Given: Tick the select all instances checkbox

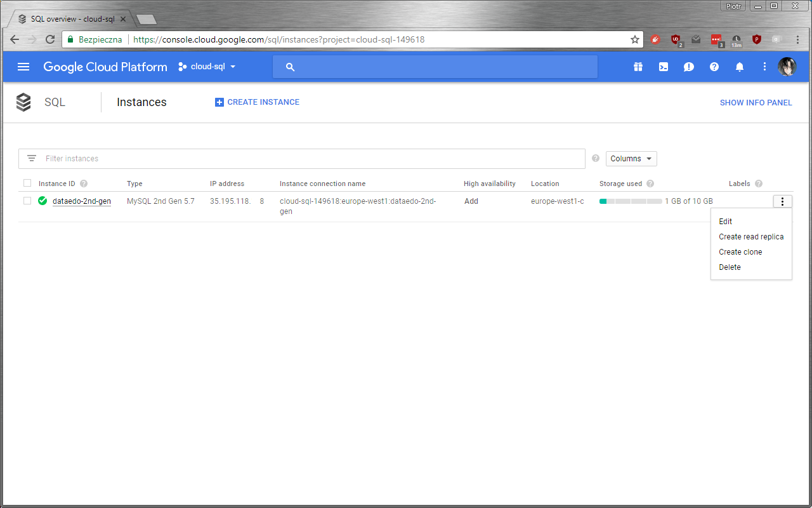Looking at the screenshot, I should pyautogui.click(x=27, y=184).
